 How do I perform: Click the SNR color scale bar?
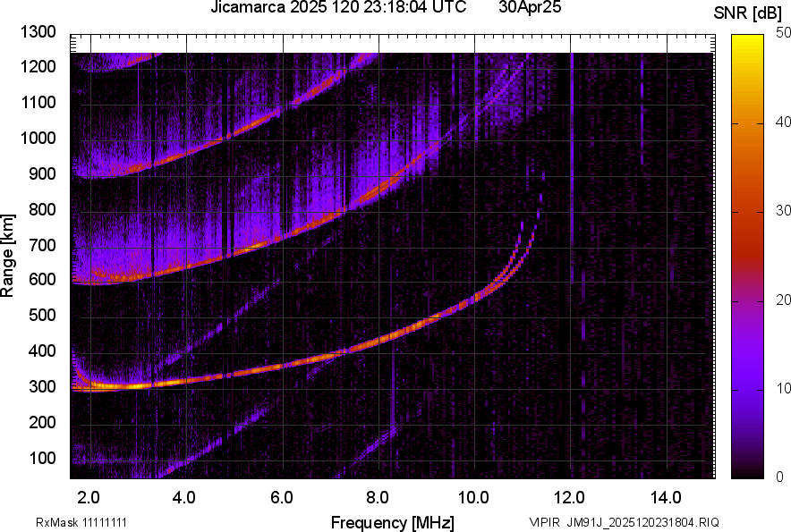[x=747, y=257]
